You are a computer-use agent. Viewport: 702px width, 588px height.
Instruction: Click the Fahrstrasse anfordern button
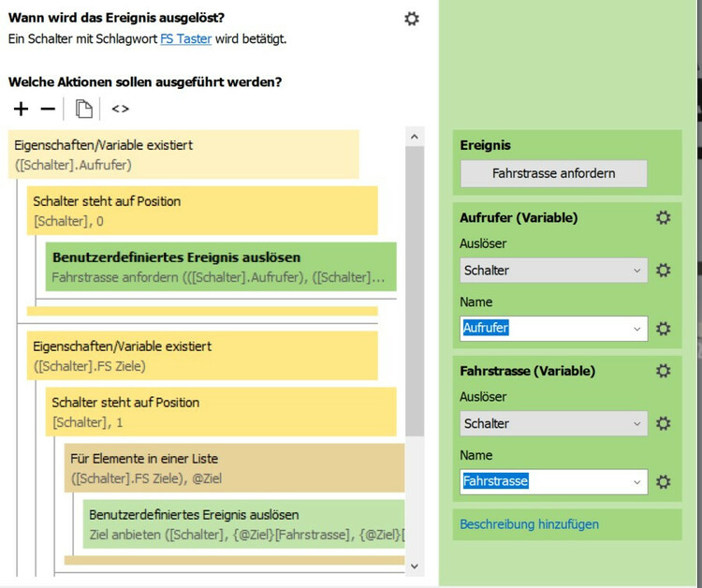click(553, 173)
